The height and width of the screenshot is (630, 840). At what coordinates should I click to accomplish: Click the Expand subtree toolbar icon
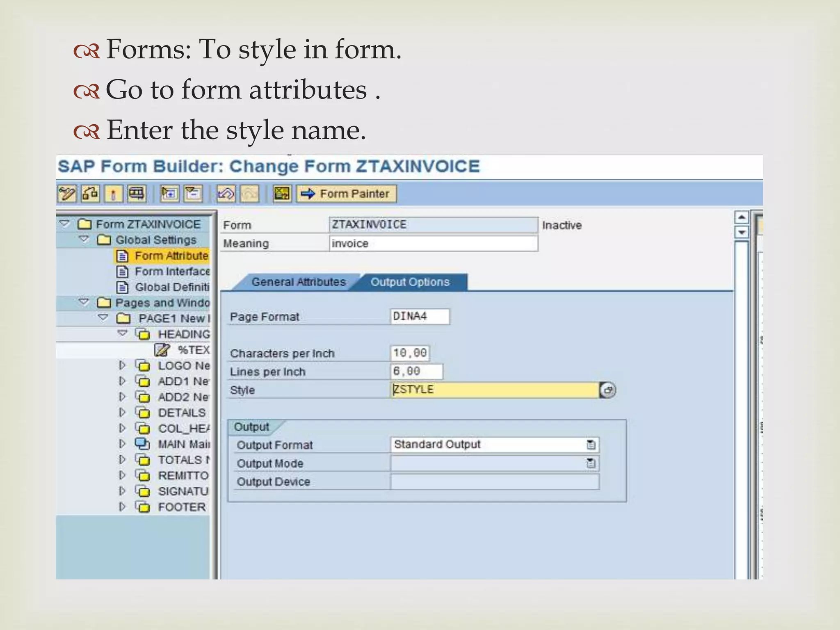[x=169, y=194]
